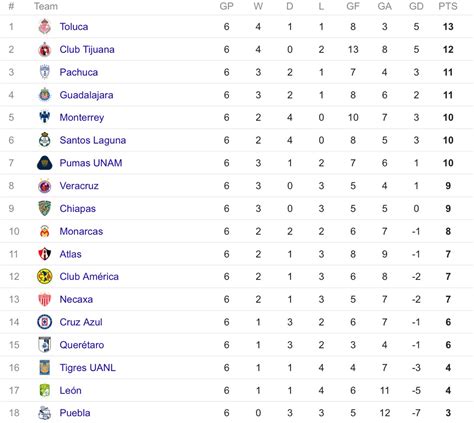Click the PTS column header
This screenshot has width=474, height=423.
[448, 6]
